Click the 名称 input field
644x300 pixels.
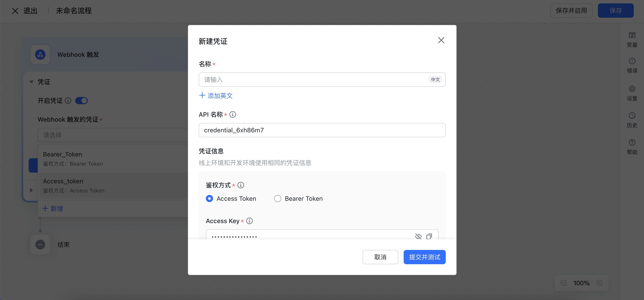pos(322,80)
